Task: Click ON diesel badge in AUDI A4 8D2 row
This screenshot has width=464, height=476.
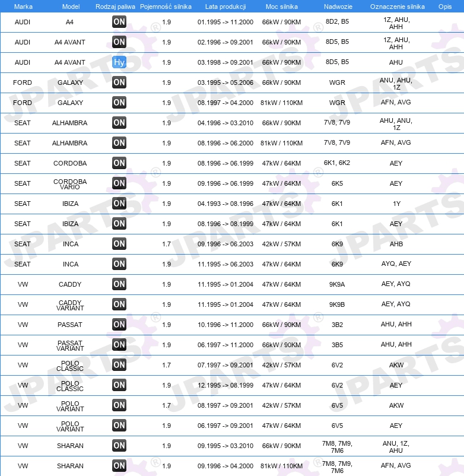Action: click(119, 22)
